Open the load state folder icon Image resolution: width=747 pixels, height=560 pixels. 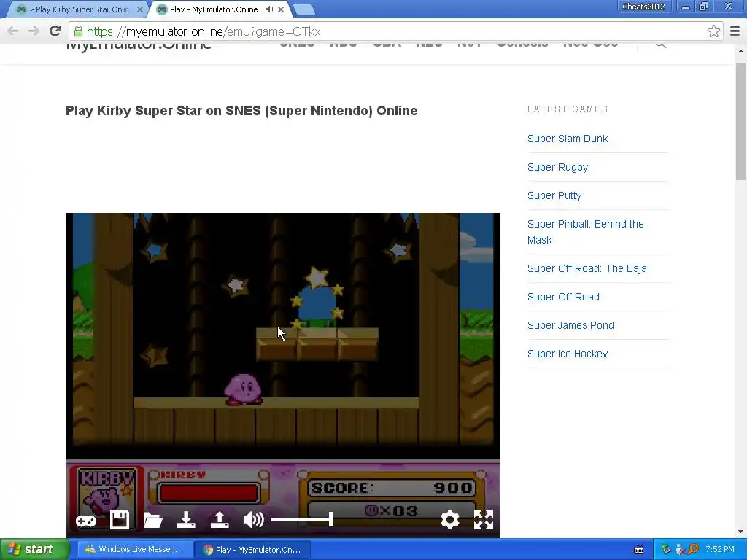[153, 521]
